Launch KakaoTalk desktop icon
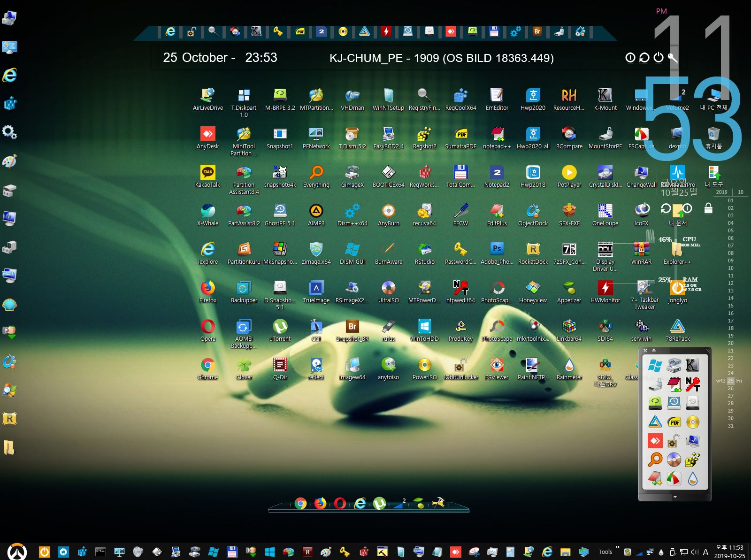This screenshot has width=751, height=560. [208, 176]
